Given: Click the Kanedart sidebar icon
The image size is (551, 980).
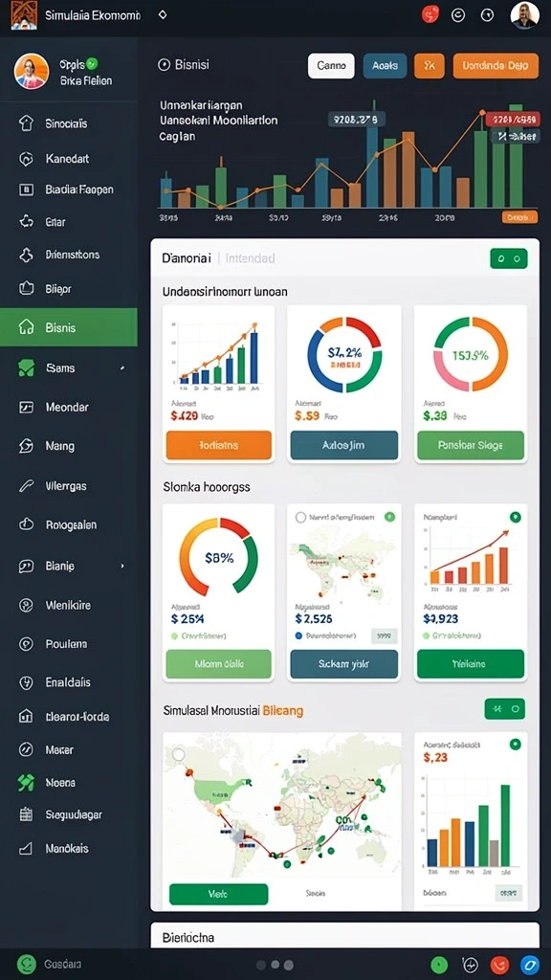Looking at the screenshot, I should click(x=26, y=159).
